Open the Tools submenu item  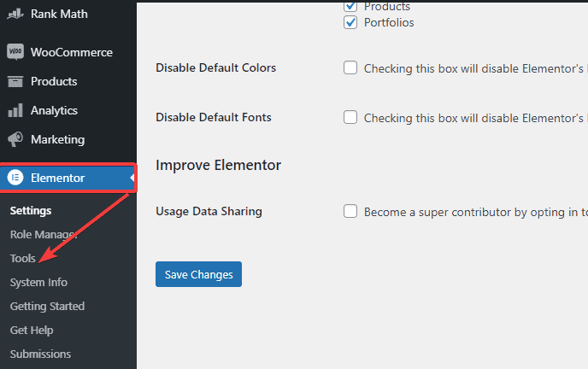24,258
